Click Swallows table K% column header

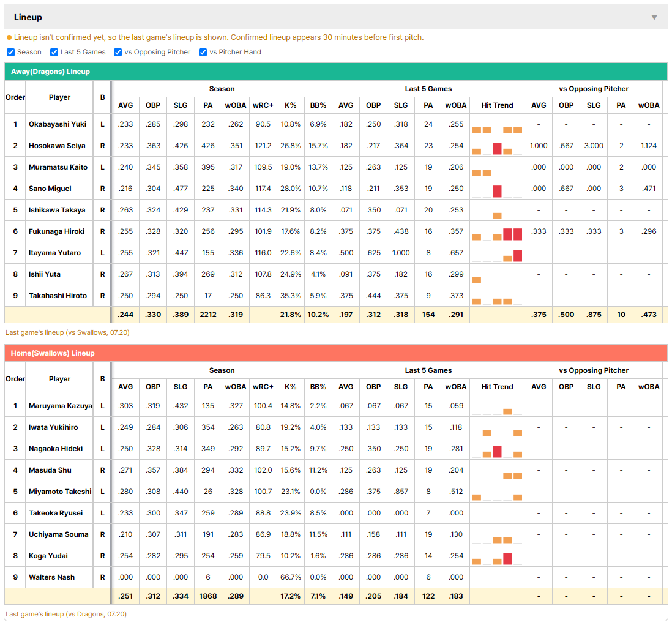pyautogui.click(x=290, y=387)
